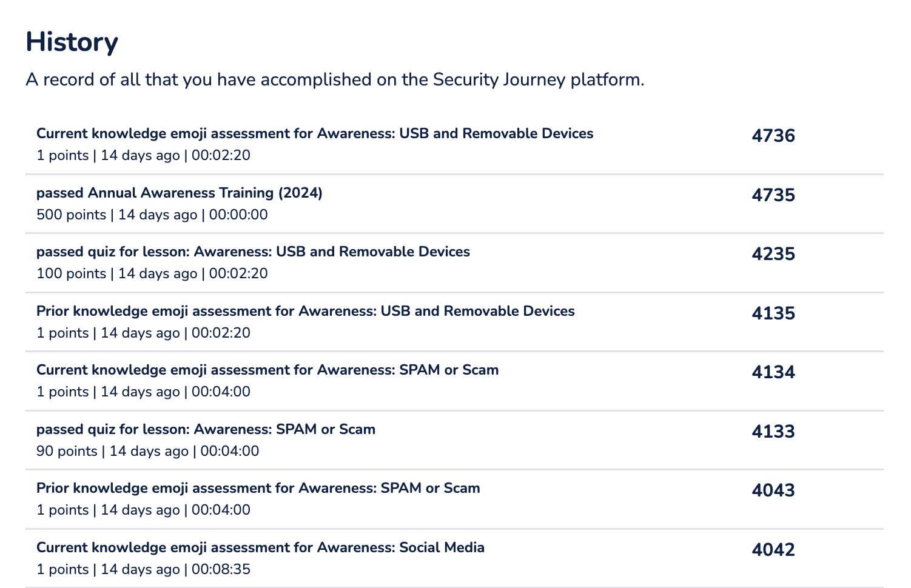The height and width of the screenshot is (588, 911).
Task: Click the 4135 running total score
Action: coord(773,313)
